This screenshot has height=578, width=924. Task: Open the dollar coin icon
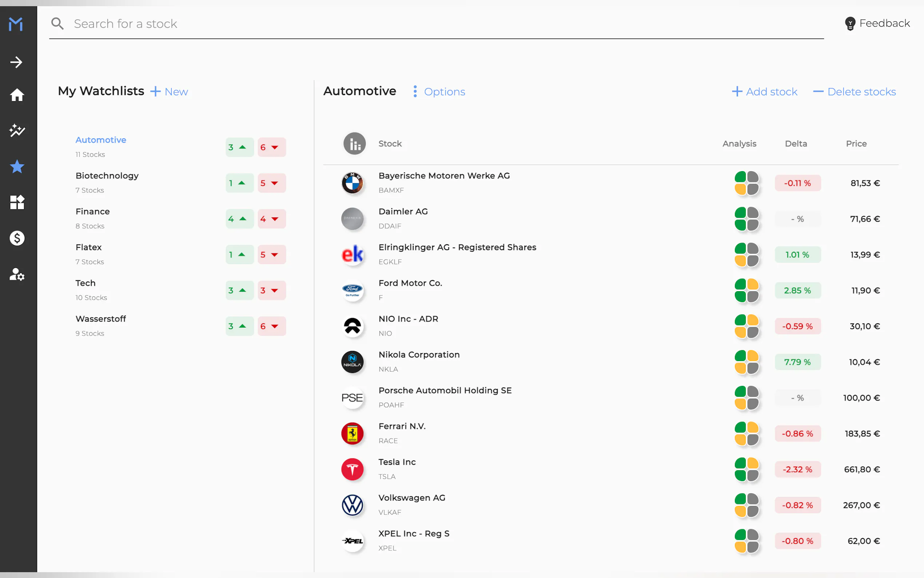click(17, 238)
